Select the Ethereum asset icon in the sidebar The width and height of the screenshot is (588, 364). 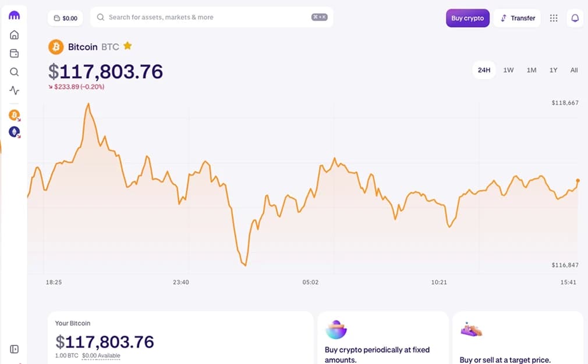click(14, 132)
